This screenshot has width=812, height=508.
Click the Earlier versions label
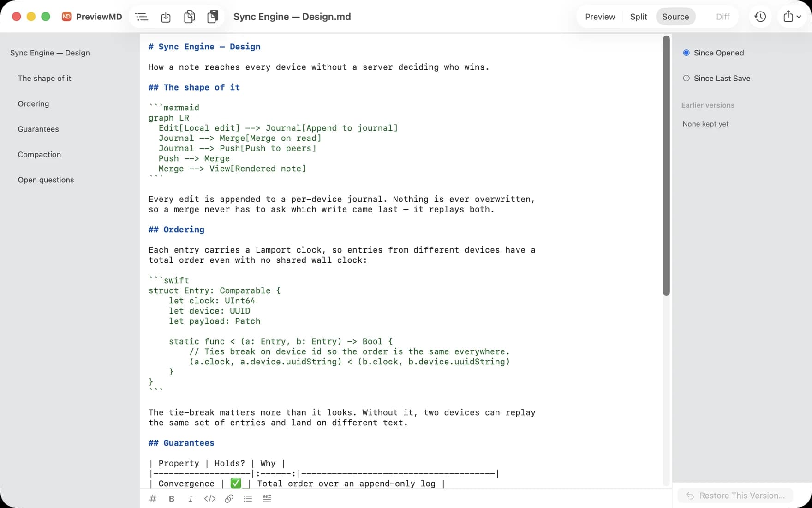point(708,105)
